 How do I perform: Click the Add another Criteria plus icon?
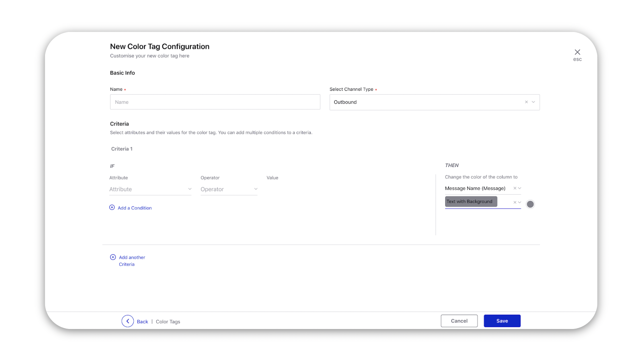point(113,257)
